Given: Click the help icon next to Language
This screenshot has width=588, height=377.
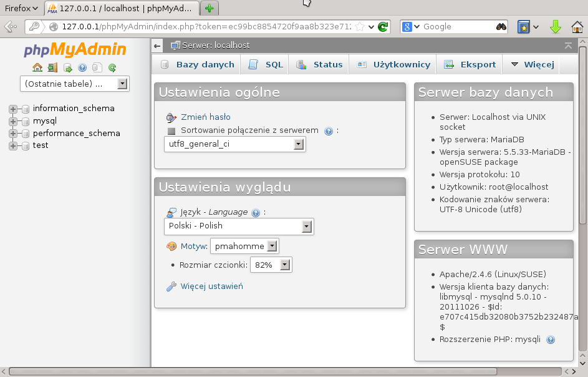Looking at the screenshot, I should 255,212.
